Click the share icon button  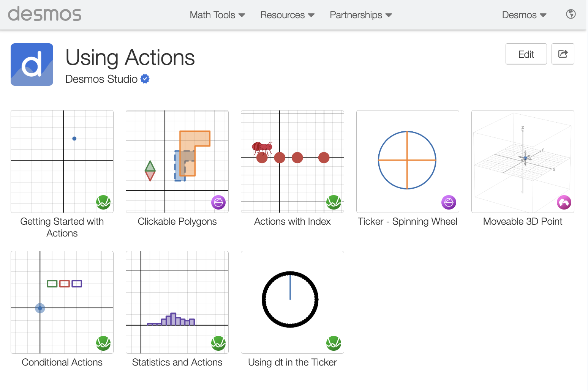[563, 54]
